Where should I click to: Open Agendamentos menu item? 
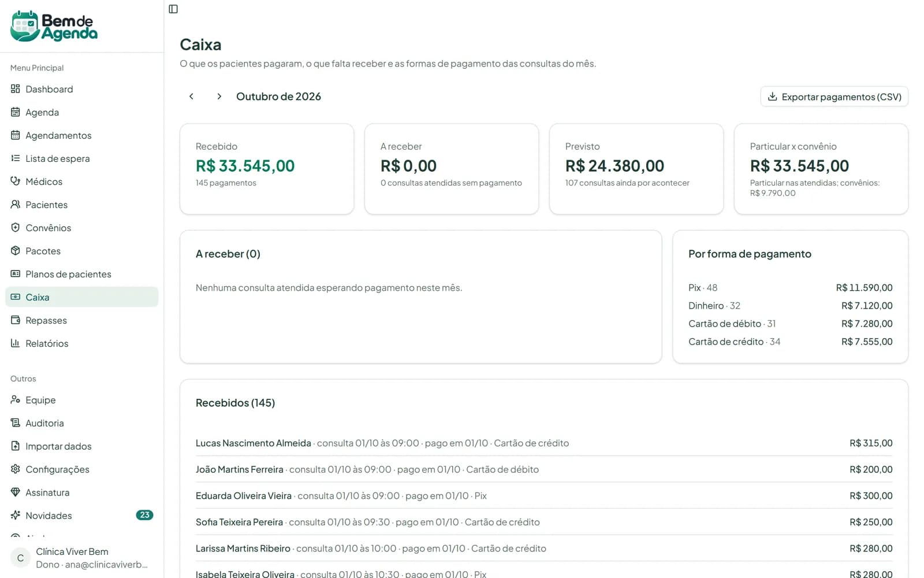81,135
